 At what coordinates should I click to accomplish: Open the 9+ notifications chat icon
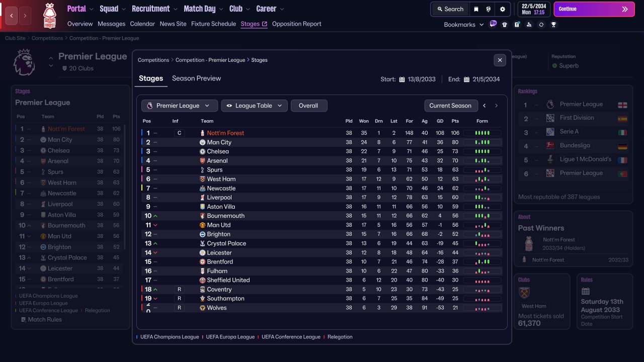[x=493, y=24]
